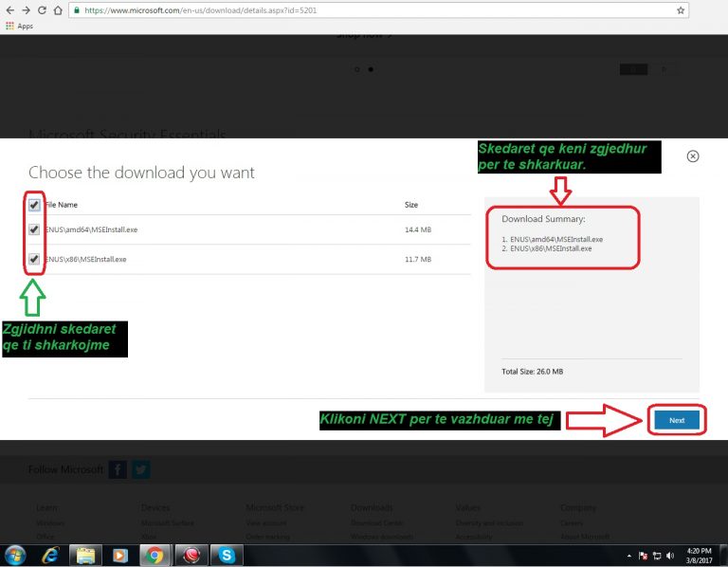
Task: Click the Next button
Action: pos(677,420)
